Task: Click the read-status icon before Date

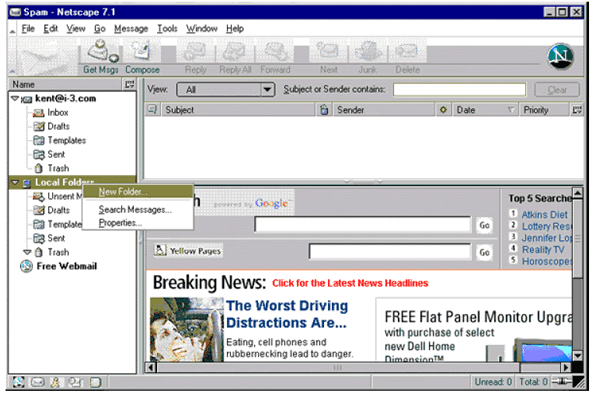Action: (x=443, y=110)
